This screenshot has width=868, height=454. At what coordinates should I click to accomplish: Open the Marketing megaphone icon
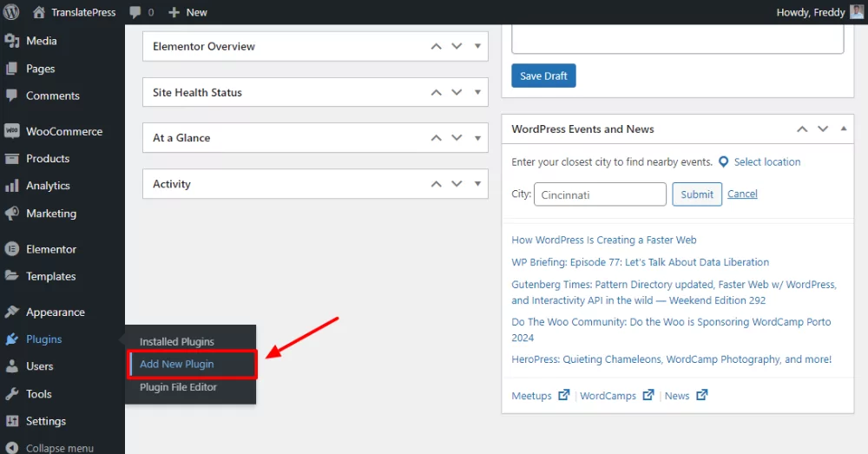[x=11, y=214]
